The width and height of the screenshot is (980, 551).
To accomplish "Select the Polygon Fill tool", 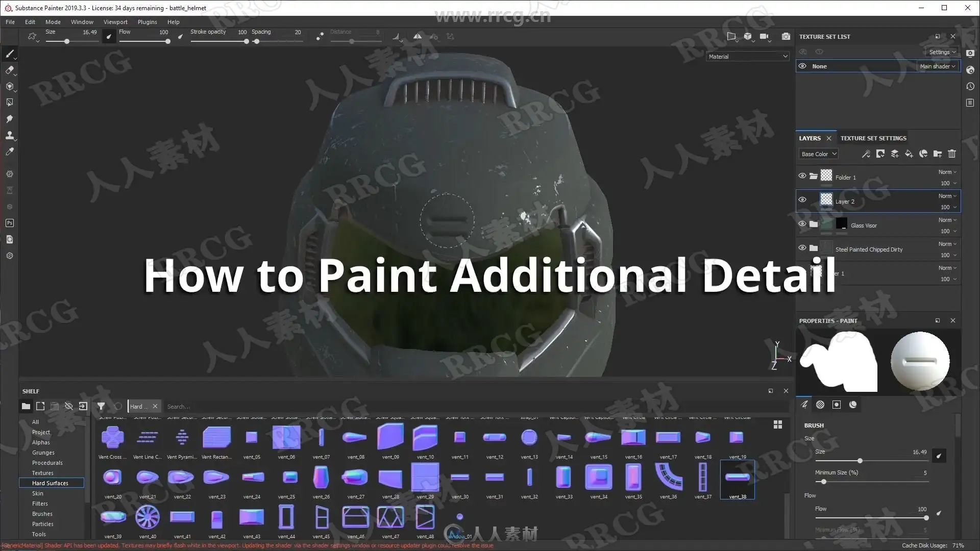I will pos(10,103).
